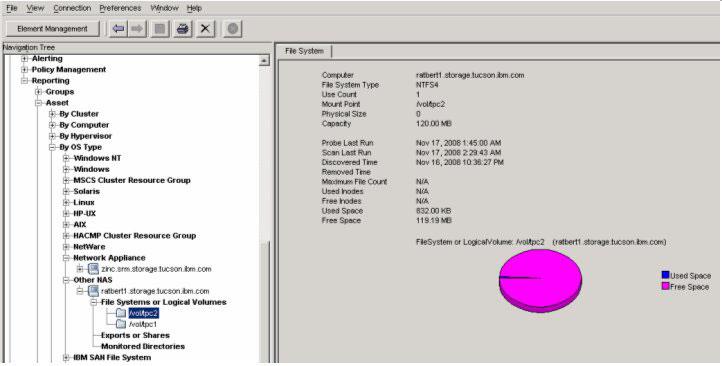Select Exports or Shares tree item
This screenshot has height=366, width=722.
pos(135,335)
